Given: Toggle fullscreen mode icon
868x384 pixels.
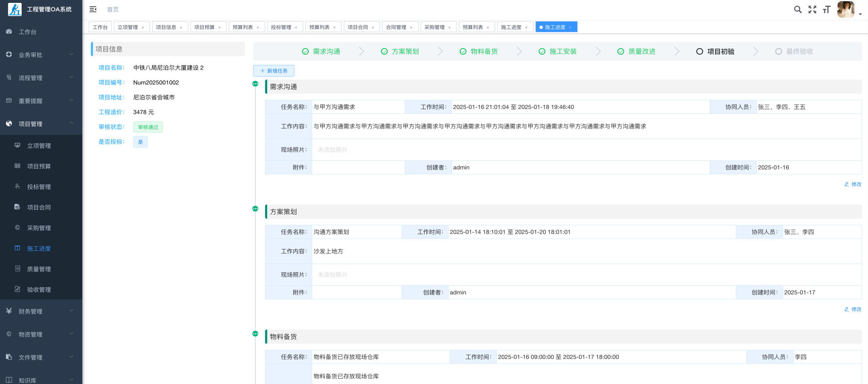Looking at the screenshot, I should click(x=812, y=9).
